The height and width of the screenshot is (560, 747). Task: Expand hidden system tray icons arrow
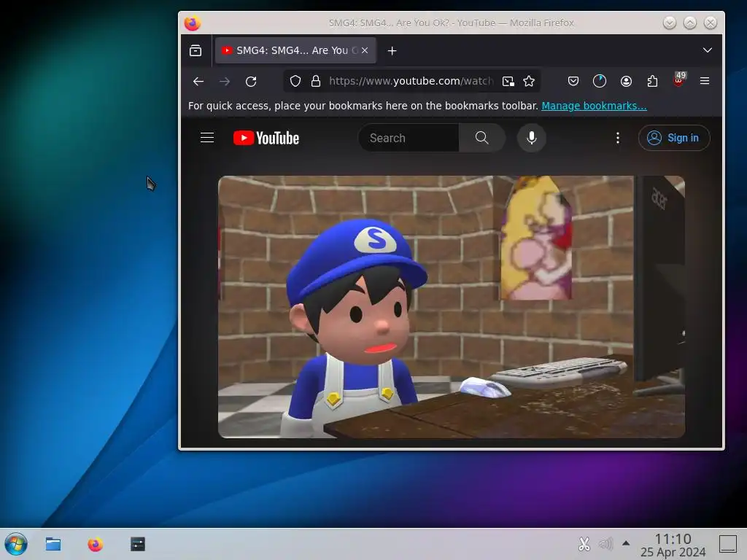tap(626, 543)
